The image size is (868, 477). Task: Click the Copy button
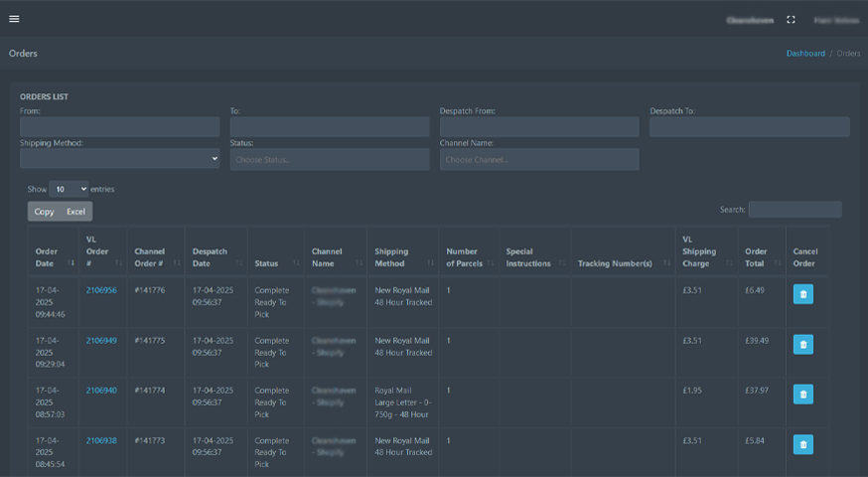pyautogui.click(x=45, y=212)
